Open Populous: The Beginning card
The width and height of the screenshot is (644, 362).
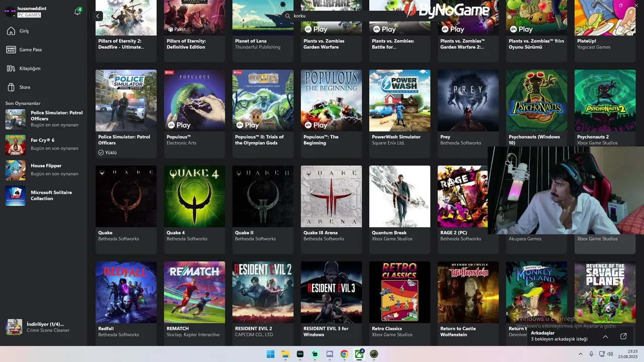pos(331,114)
